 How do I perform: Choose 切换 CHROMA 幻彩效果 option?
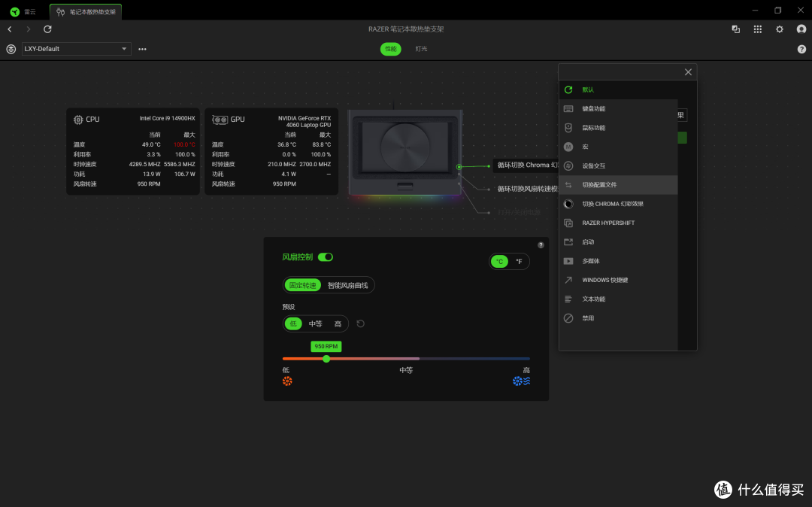click(618, 204)
